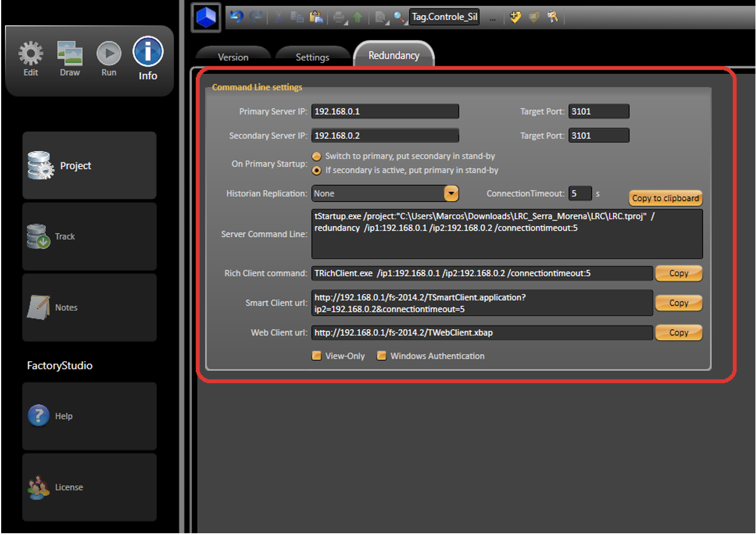This screenshot has width=756, height=535.
Task: Open the magnifier find tool
Action: (400, 18)
